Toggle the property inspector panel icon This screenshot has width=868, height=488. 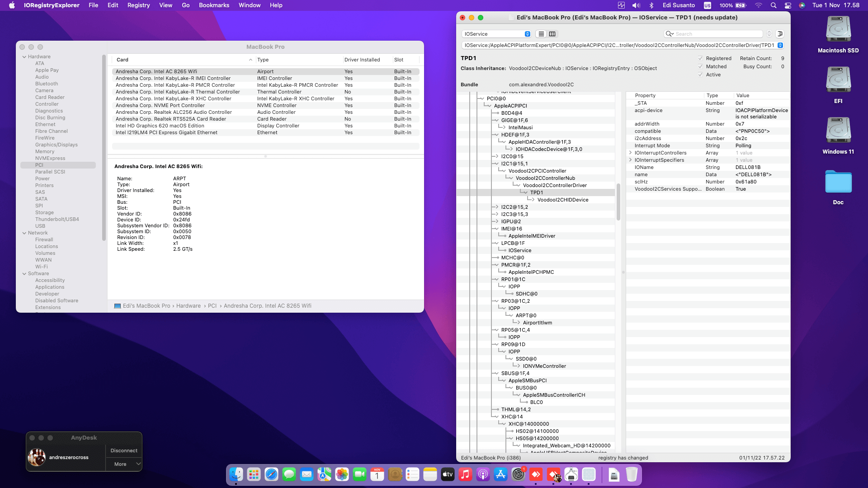tap(780, 34)
